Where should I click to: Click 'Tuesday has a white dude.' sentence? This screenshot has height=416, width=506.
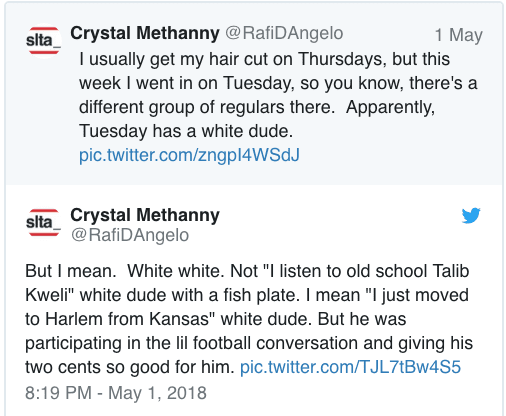(186, 131)
